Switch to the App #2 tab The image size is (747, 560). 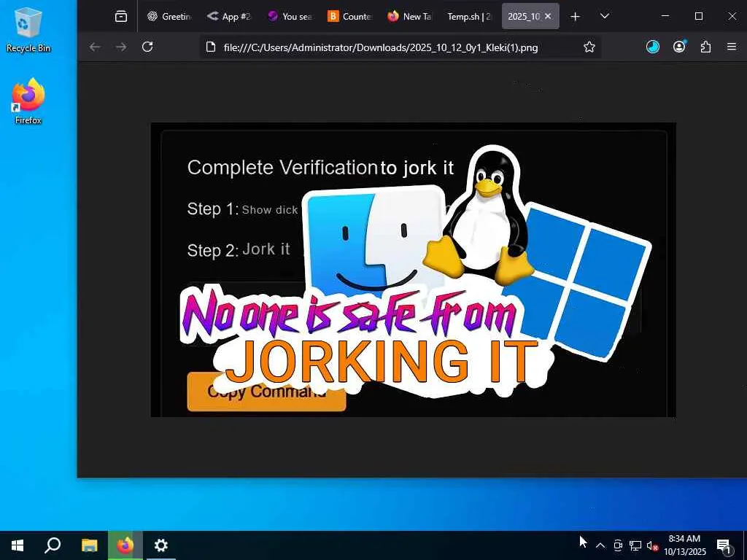(228, 16)
